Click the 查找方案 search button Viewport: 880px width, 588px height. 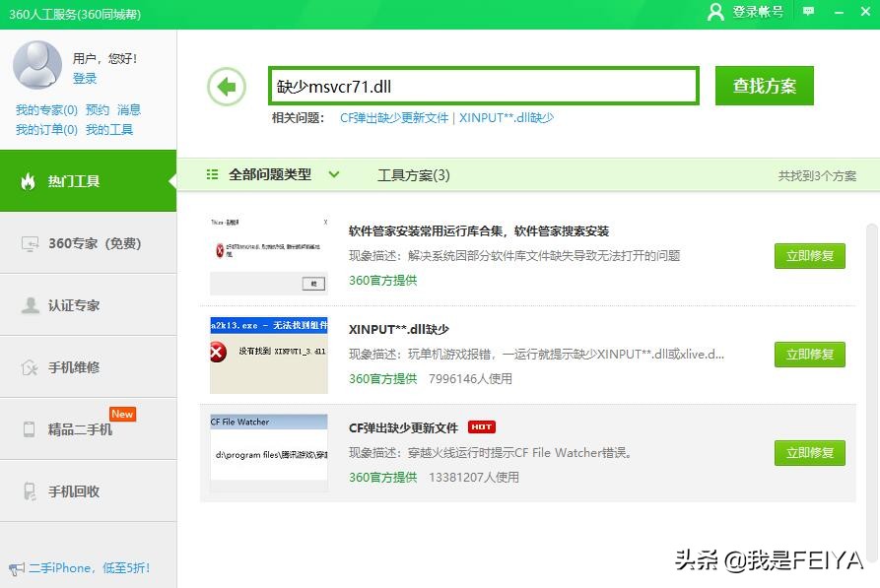(765, 86)
